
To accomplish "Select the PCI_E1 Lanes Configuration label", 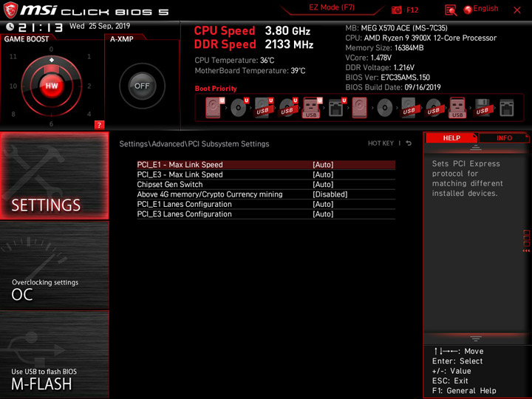I will [184, 204].
